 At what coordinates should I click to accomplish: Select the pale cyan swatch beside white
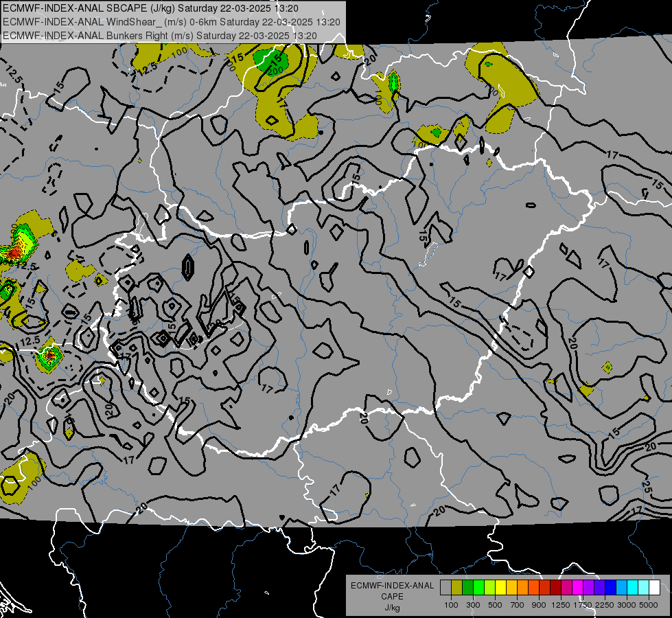pos(644,587)
